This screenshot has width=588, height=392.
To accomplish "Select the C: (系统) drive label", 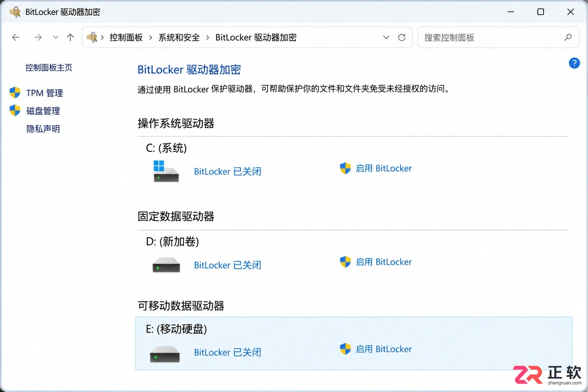I will pos(166,148).
